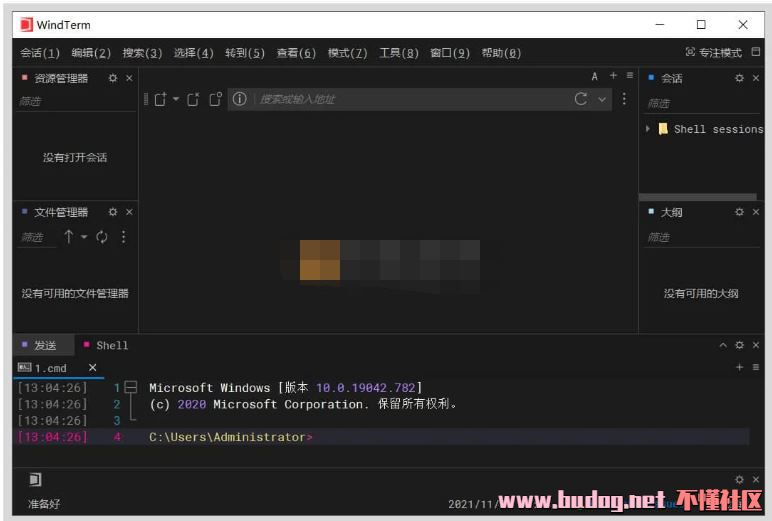Collapse the bottom panel with the up chevron
Screen dimensions: 772x521
click(x=723, y=345)
